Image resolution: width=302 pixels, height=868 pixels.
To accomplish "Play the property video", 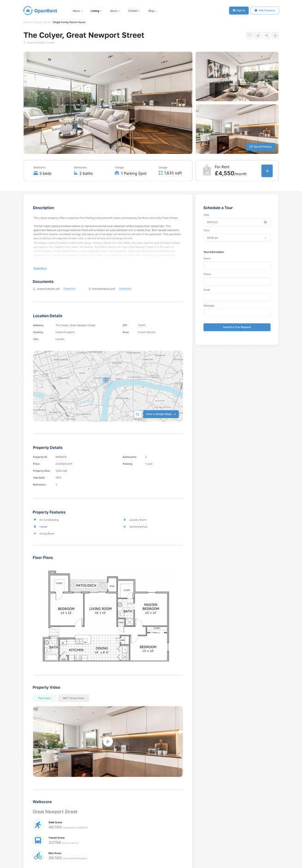I will pos(108,741).
